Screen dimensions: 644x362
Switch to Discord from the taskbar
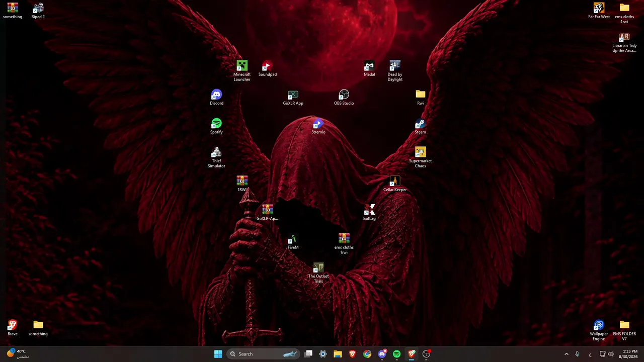click(382, 354)
